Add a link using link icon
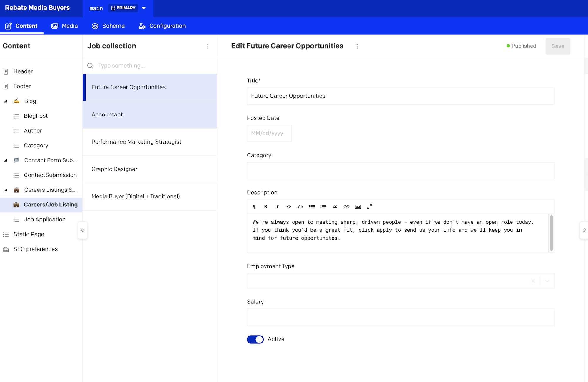This screenshot has width=588, height=382. click(x=346, y=207)
